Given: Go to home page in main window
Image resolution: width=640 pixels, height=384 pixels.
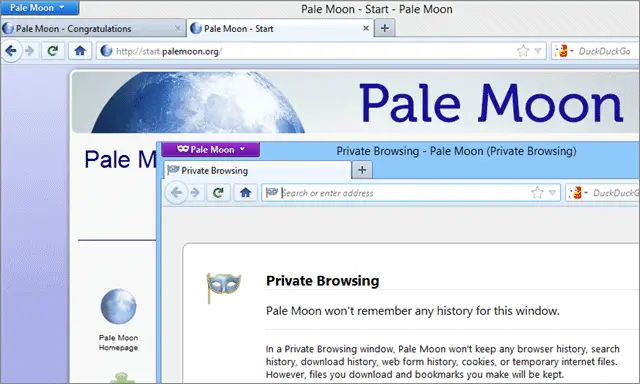Looking at the screenshot, I should point(80,51).
